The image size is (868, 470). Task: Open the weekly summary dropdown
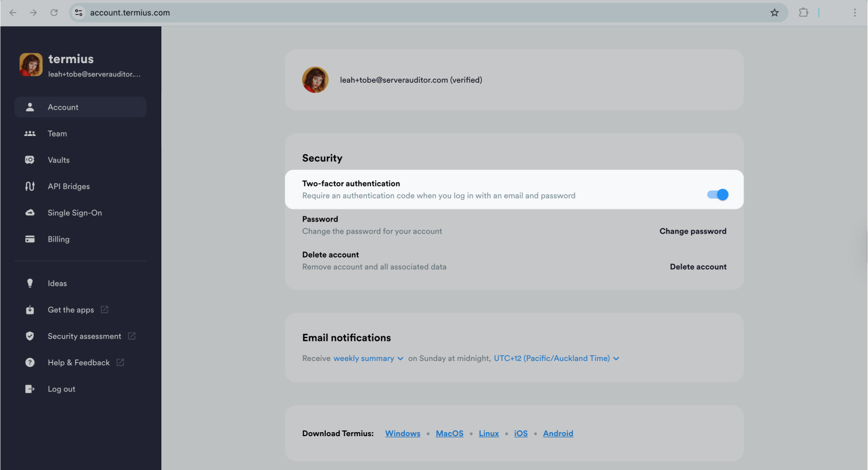coord(368,359)
